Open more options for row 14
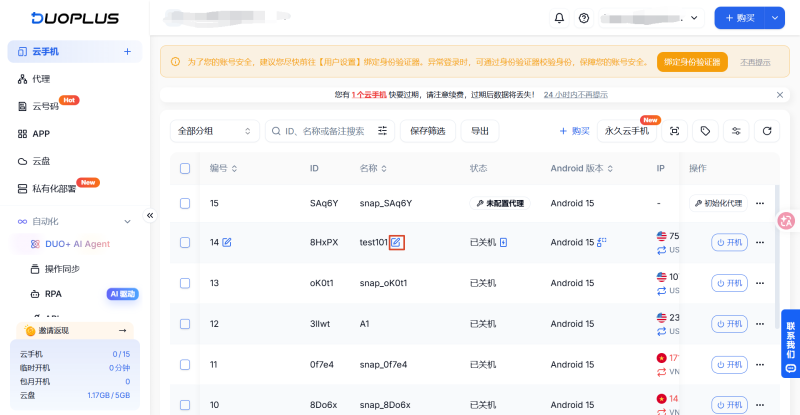 tap(760, 242)
